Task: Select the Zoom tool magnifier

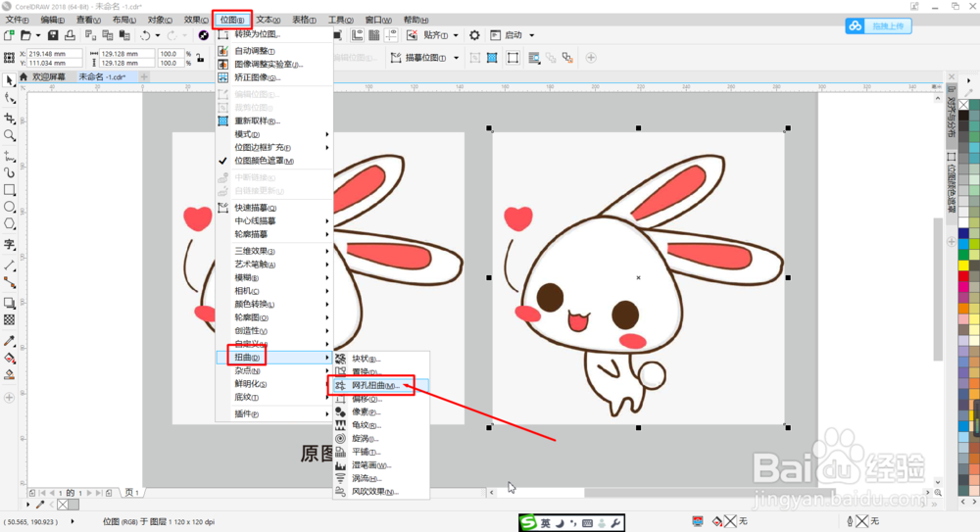Action: coord(10,135)
